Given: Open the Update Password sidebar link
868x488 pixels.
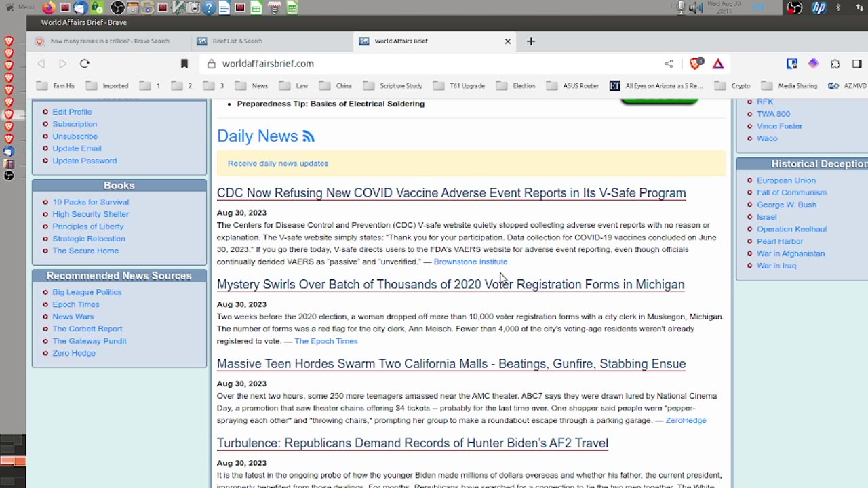Looking at the screenshot, I should (x=85, y=161).
